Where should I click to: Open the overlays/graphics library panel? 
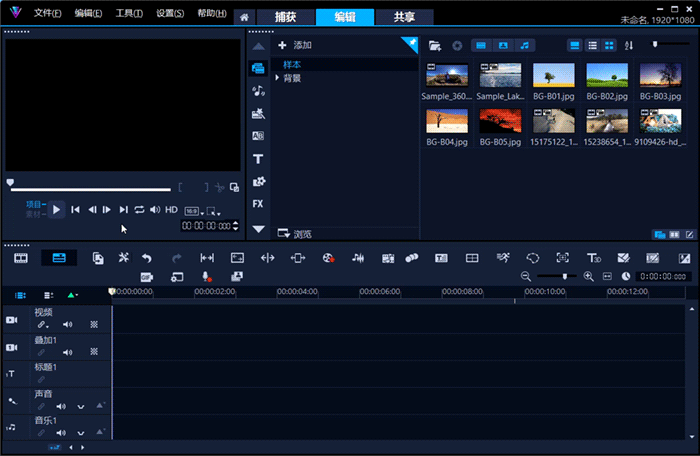(x=258, y=181)
